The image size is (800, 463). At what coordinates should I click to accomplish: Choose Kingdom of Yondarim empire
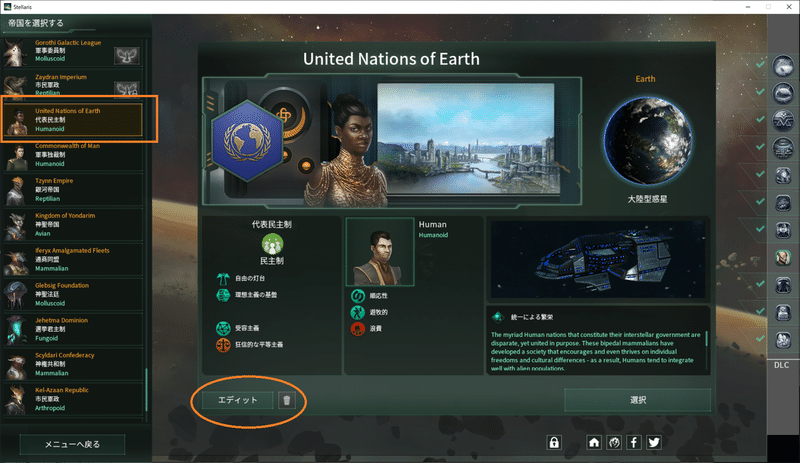(x=73, y=225)
